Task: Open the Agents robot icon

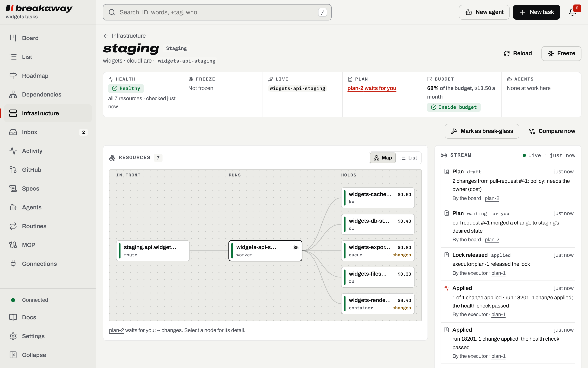Action: [x=13, y=207]
